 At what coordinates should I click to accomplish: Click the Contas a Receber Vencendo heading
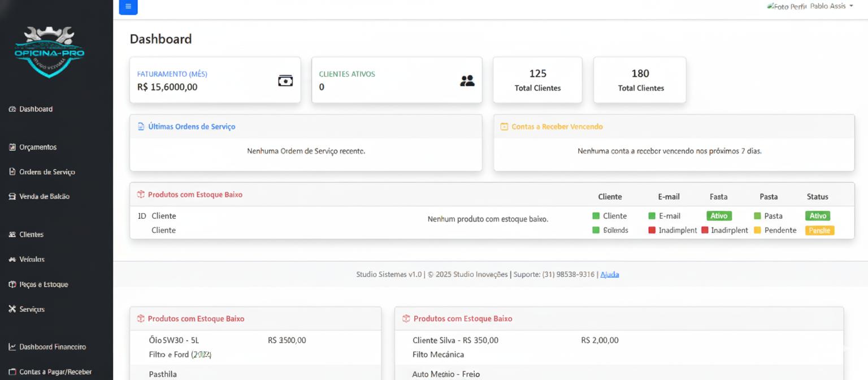[557, 127]
